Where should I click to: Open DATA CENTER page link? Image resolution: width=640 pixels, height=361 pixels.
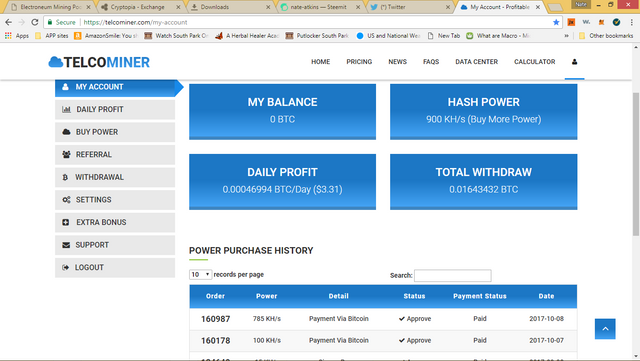(x=476, y=62)
